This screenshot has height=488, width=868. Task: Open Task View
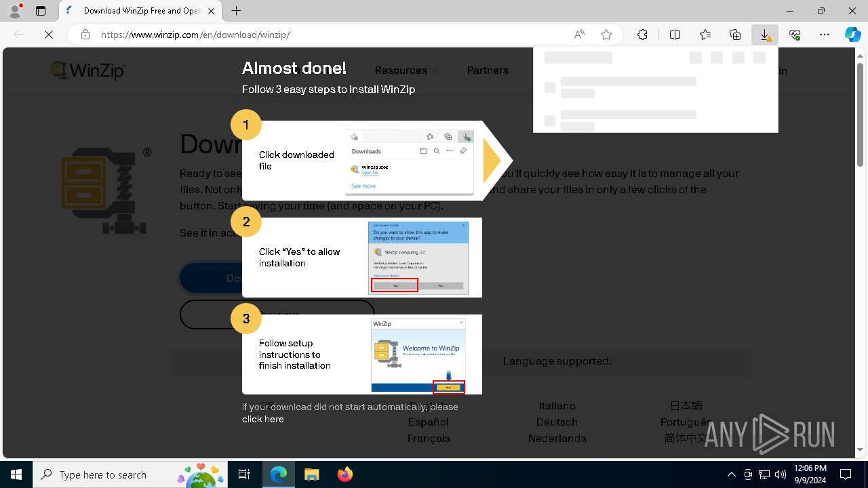(x=244, y=474)
